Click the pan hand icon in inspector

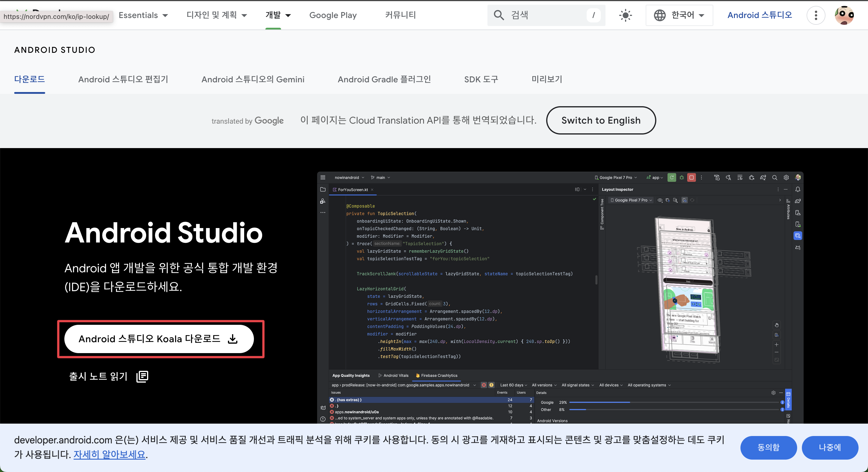(776, 325)
